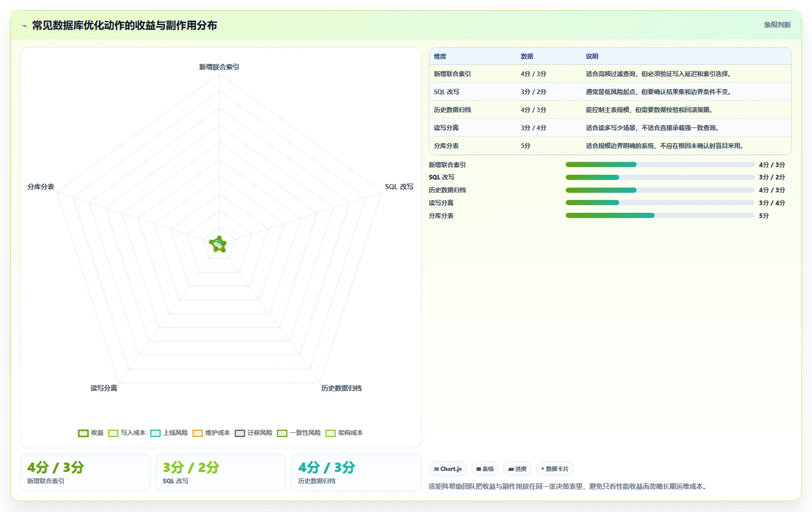
Task: Click the 数据卡片 tag chip
Action: pos(555,469)
